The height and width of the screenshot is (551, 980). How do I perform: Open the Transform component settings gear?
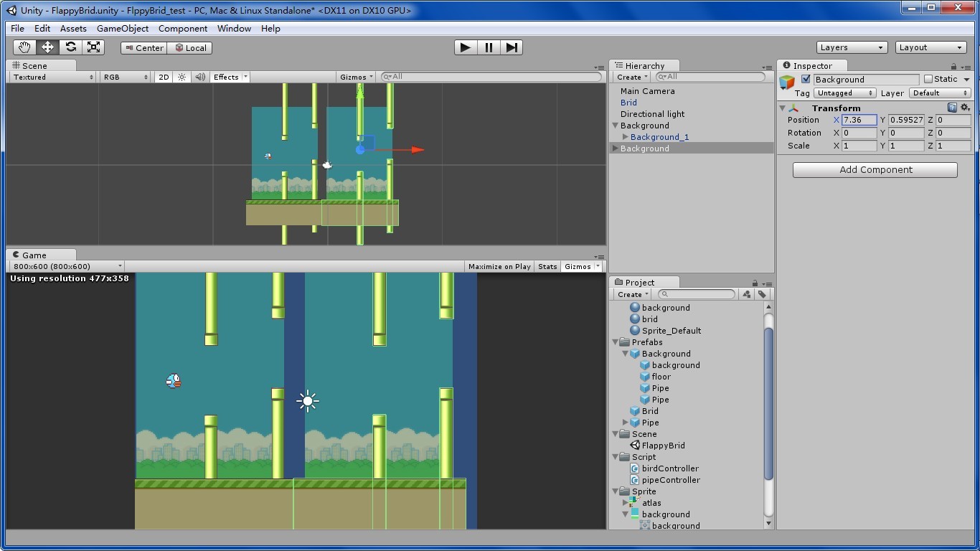(965, 107)
